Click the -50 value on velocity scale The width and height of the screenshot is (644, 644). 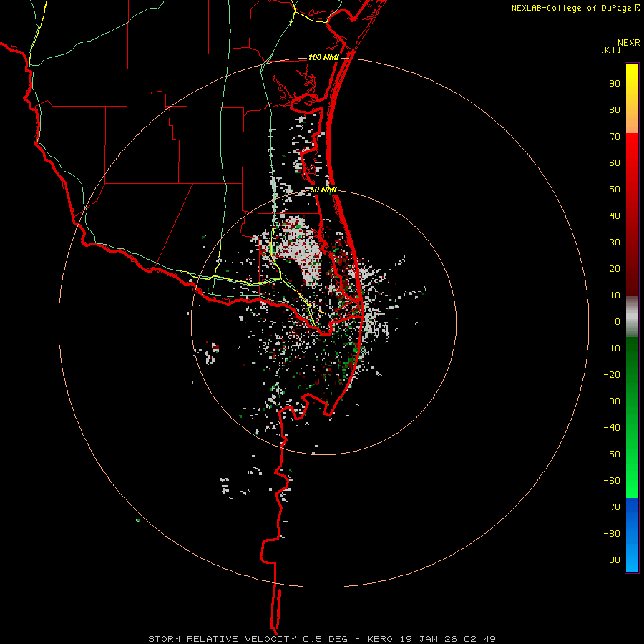click(612, 454)
